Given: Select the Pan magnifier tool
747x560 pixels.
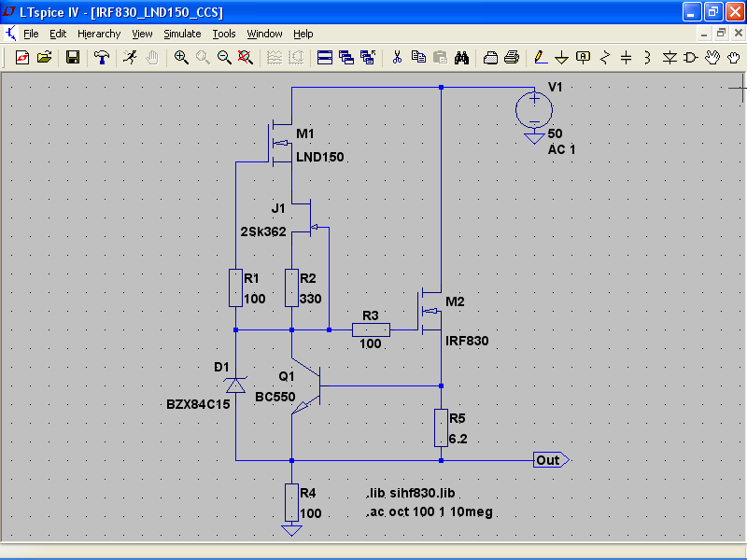Looking at the screenshot, I should click(203, 58).
